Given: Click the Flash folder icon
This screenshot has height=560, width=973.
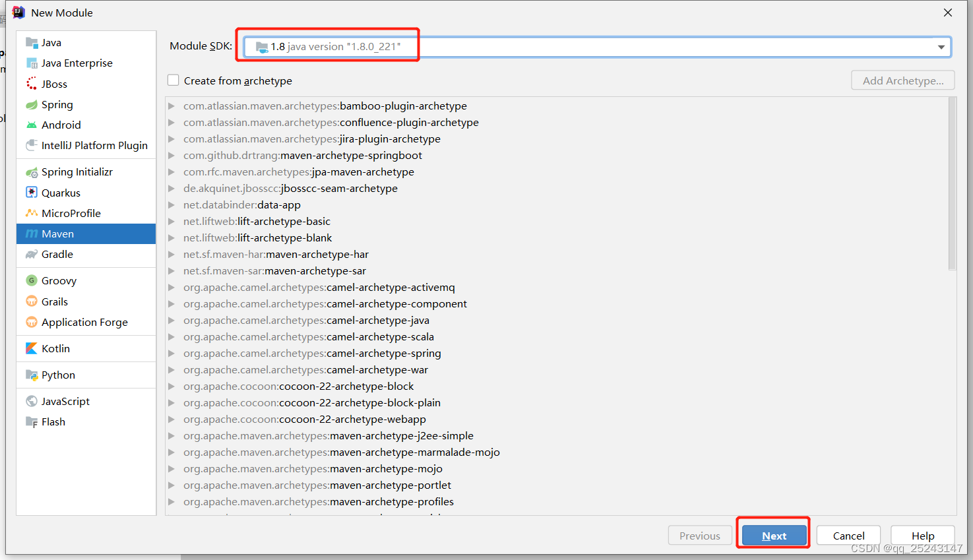Looking at the screenshot, I should [x=31, y=422].
